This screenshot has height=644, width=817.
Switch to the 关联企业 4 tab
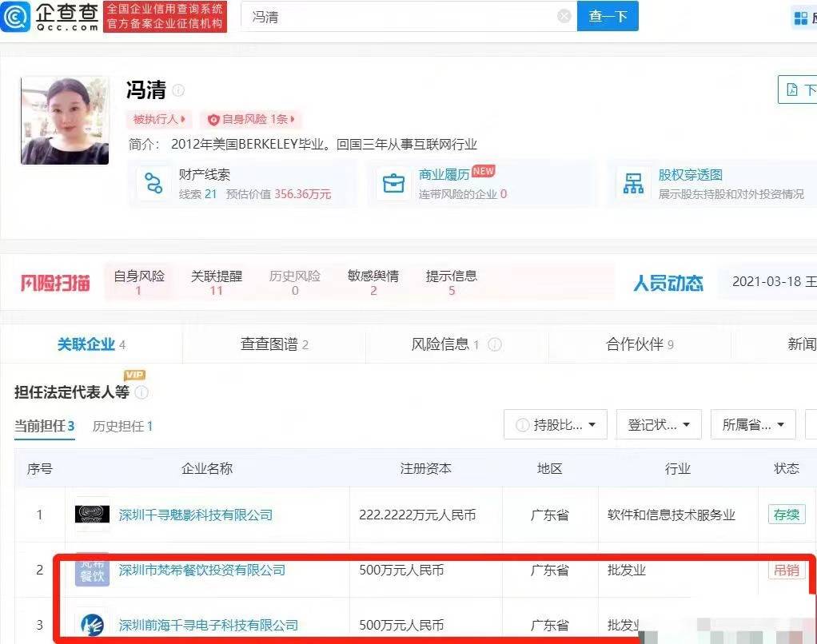[91, 344]
